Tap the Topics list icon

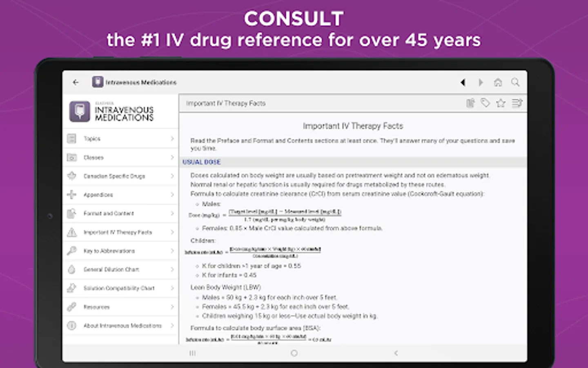click(71, 139)
